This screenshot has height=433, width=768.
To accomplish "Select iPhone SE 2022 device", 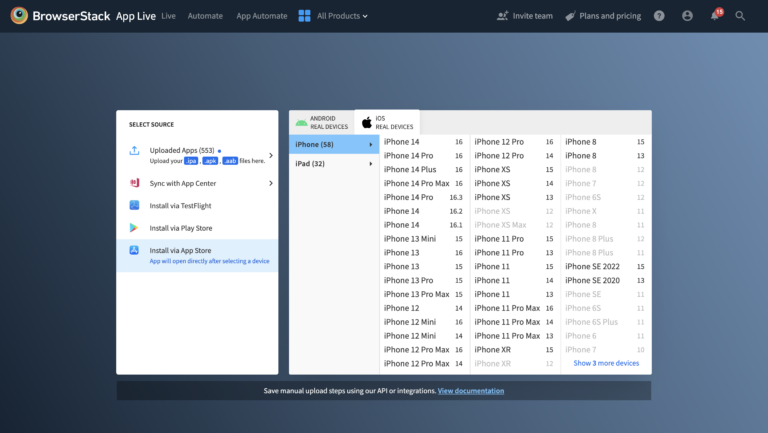I will [x=605, y=266].
